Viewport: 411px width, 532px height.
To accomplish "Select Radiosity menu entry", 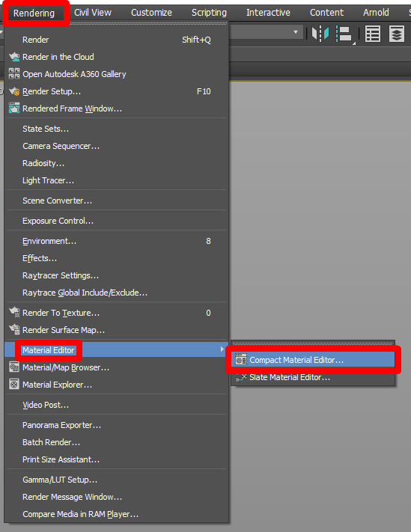I will tap(116, 164).
